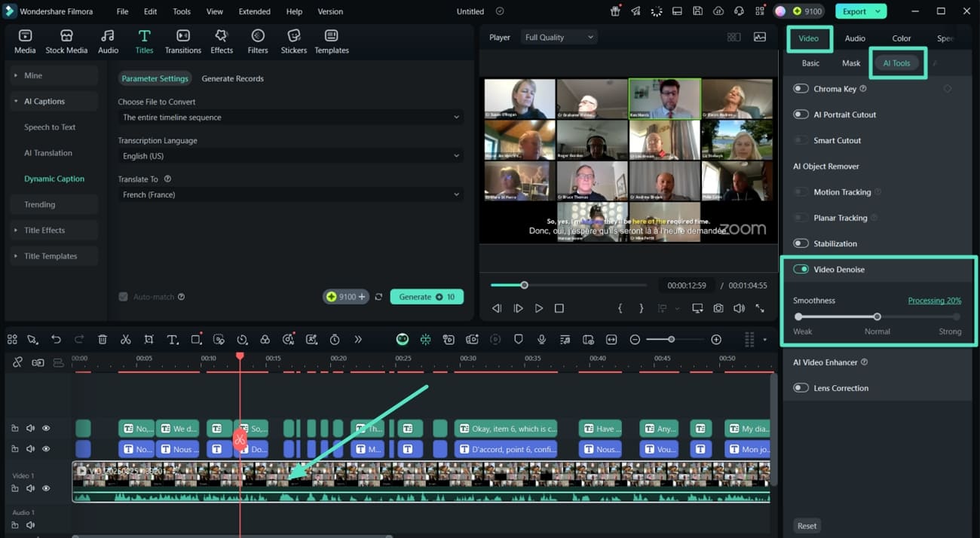
Task: Expand the Title Effects category
Action: [54, 230]
